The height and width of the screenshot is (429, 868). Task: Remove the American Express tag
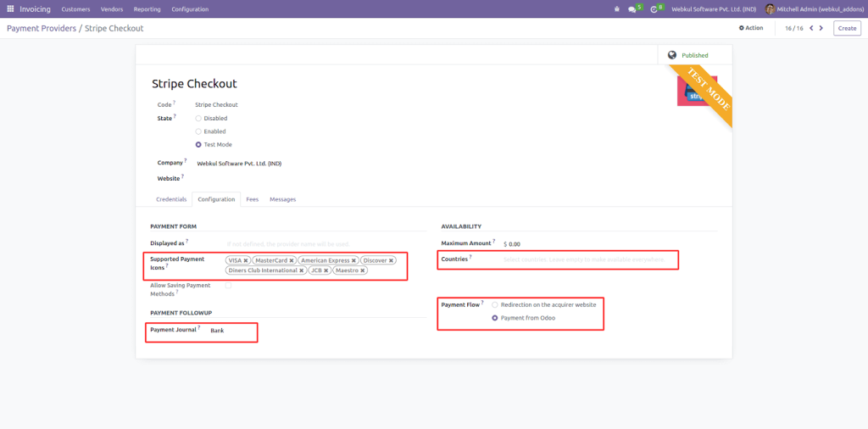353,260
